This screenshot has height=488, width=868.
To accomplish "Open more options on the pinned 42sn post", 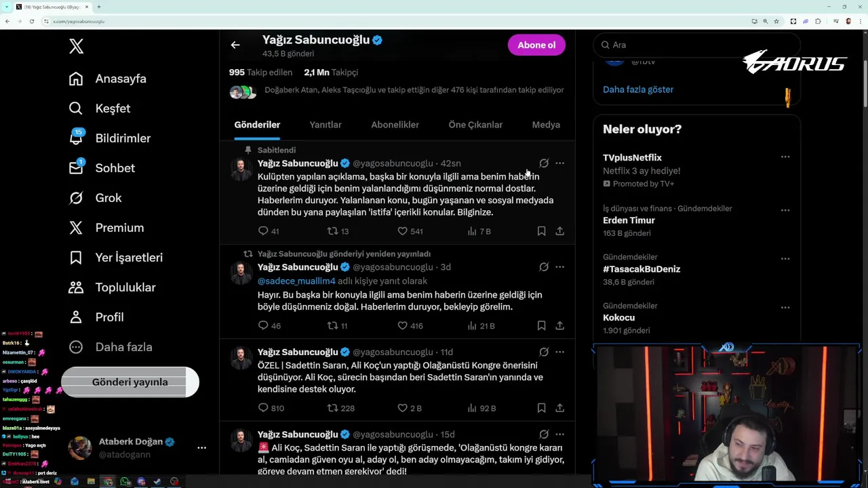I will (x=559, y=163).
